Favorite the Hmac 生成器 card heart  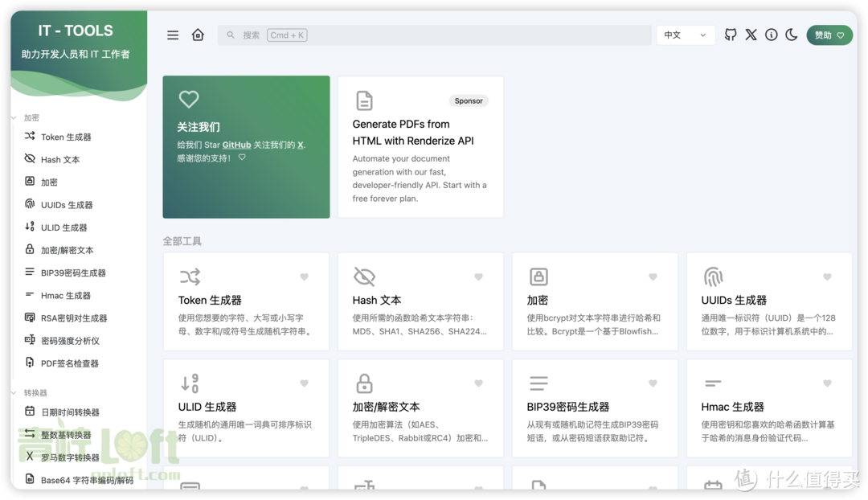[827, 384]
